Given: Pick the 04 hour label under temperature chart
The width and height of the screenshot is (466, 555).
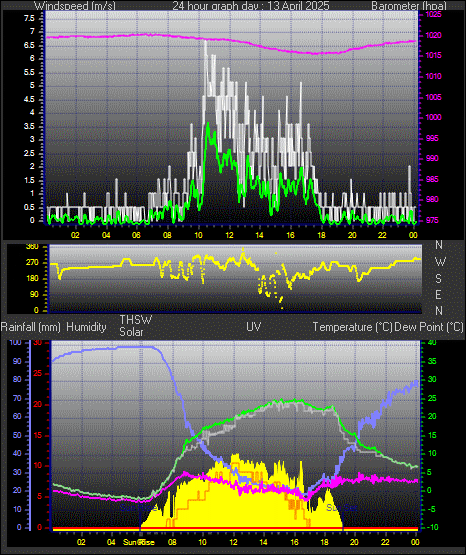Looking at the screenshot, I should (111, 542).
